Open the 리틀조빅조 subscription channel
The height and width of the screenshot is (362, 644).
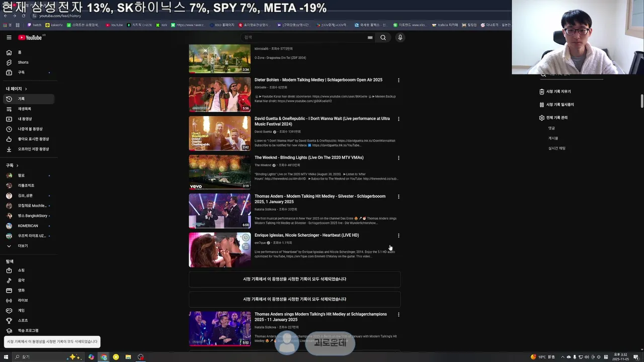click(28, 186)
